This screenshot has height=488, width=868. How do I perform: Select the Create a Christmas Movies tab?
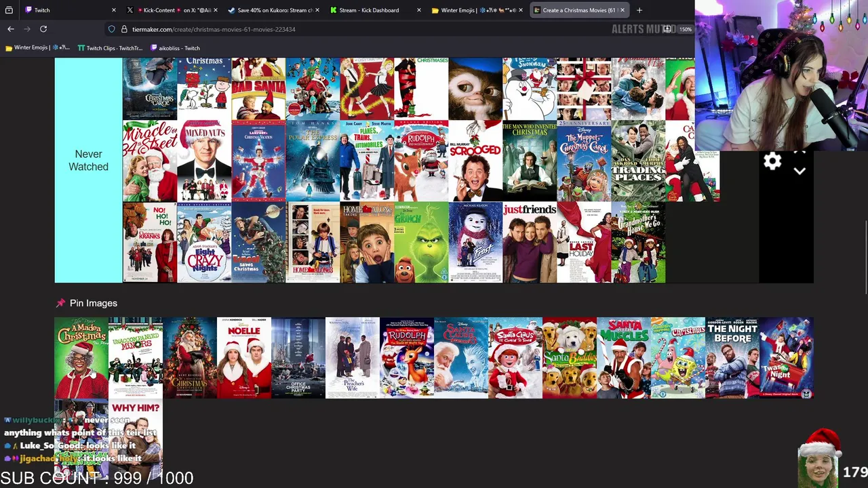578,10
